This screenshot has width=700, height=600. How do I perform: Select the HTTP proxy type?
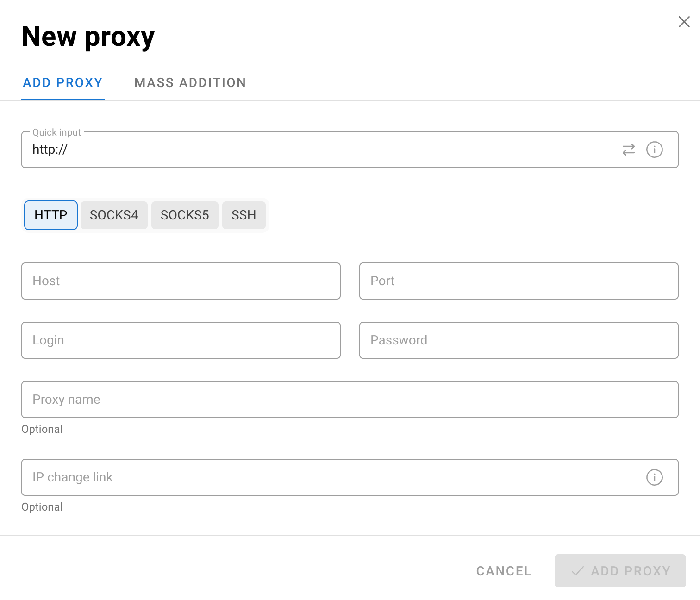(51, 215)
